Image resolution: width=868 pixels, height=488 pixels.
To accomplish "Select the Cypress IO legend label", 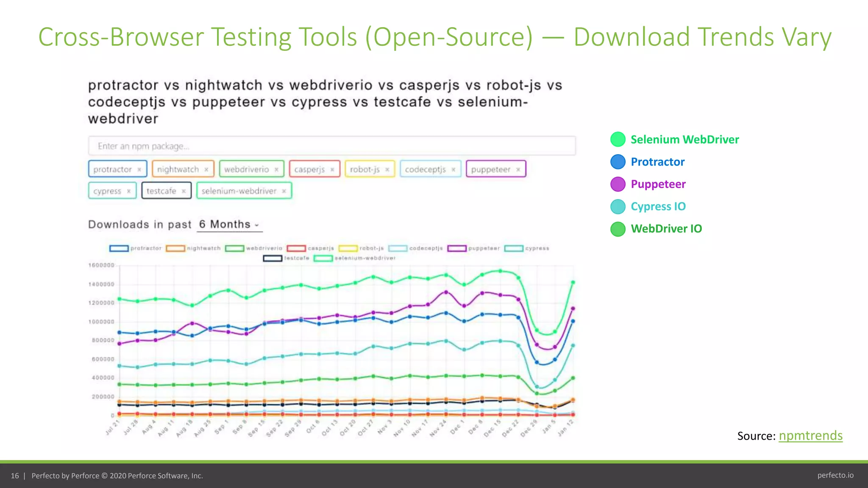I will point(658,207).
